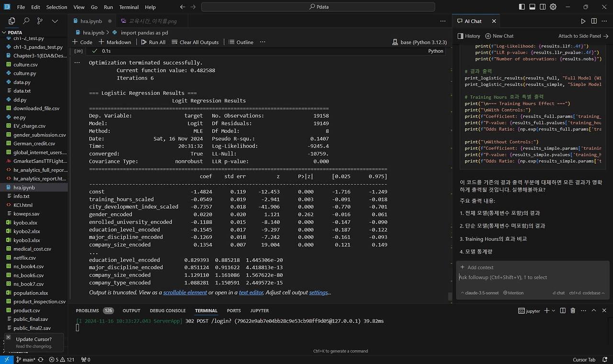This screenshot has width=613, height=364.
Task: Click the Run All cells button
Action: [x=153, y=42]
